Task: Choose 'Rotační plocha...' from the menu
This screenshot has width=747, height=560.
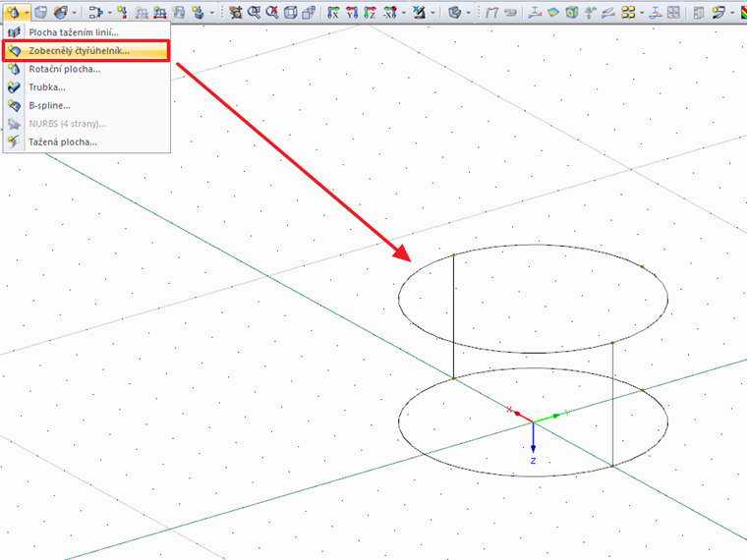Action: (x=86, y=69)
